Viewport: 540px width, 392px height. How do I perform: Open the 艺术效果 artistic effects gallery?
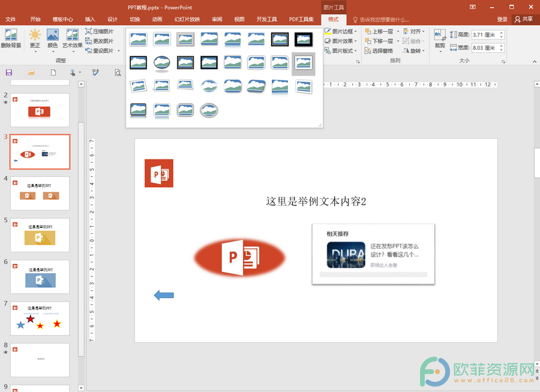coord(73,39)
